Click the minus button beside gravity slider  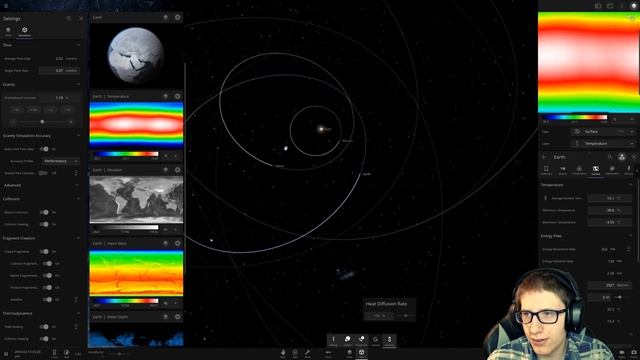tap(13, 122)
